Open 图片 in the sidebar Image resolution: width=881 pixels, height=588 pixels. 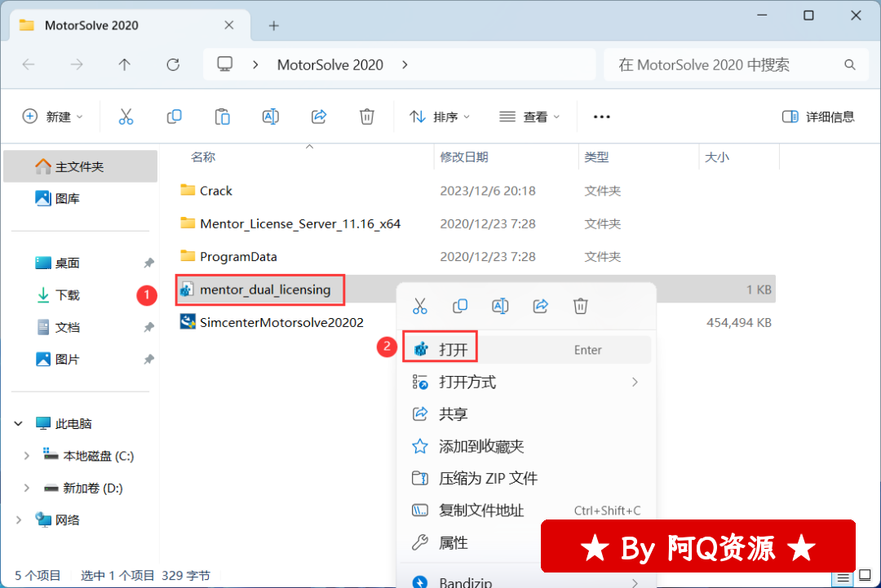click(80, 360)
